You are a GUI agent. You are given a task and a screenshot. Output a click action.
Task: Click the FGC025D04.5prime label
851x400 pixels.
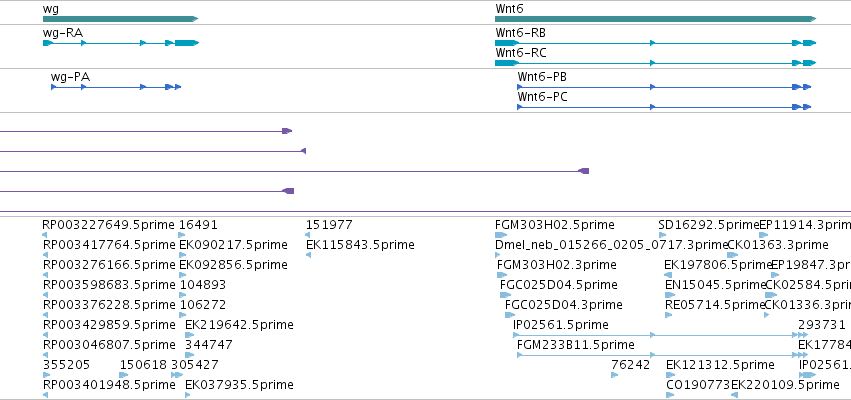click(x=558, y=285)
